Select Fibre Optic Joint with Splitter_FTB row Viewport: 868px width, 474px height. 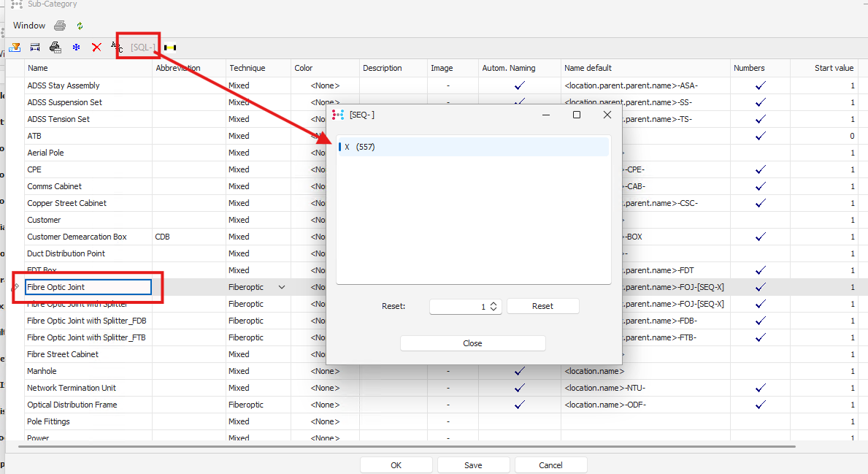click(86, 337)
